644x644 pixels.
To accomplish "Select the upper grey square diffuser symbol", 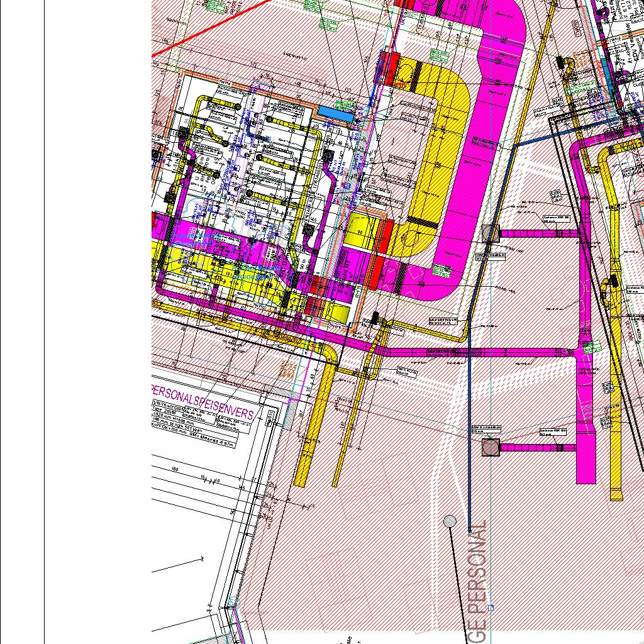I will tap(491, 233).
